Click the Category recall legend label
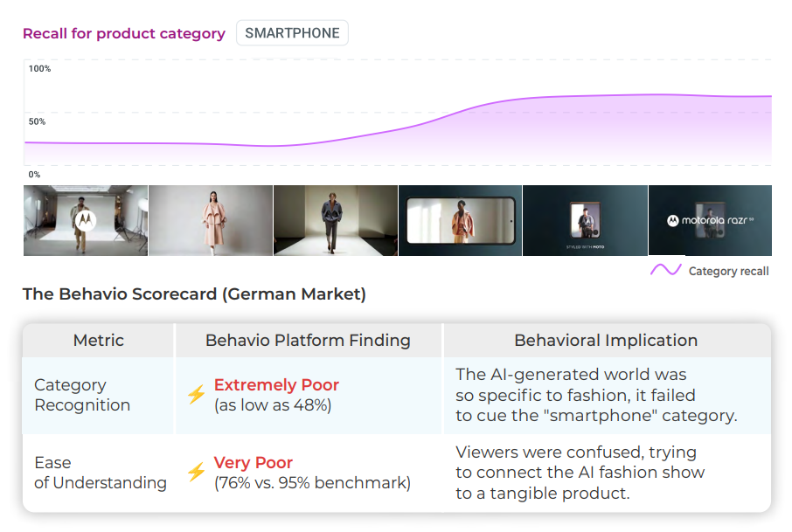792x532 pixels. point(728,272)
